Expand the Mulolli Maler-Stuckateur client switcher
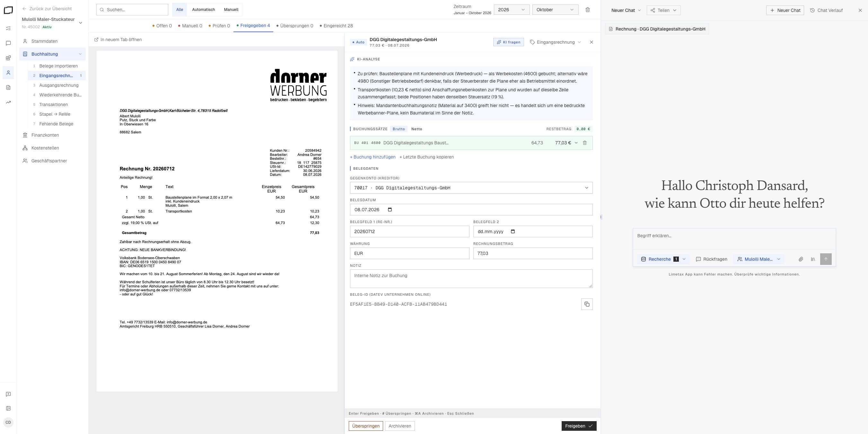This screenshot has width=868, height=434. coord(52,23)
